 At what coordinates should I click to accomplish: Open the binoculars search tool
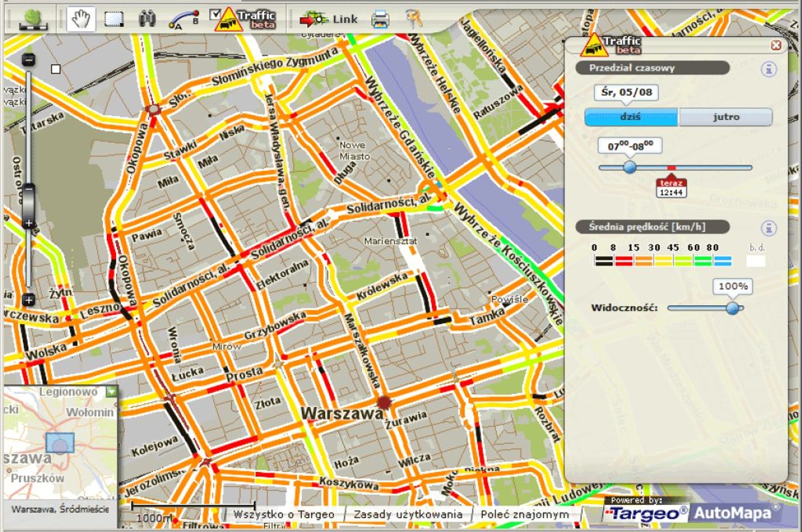pos(147,19)
